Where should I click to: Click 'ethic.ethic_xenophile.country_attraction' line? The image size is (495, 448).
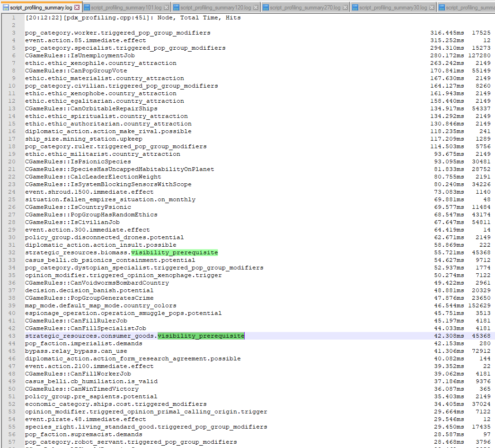pos(101,63)
